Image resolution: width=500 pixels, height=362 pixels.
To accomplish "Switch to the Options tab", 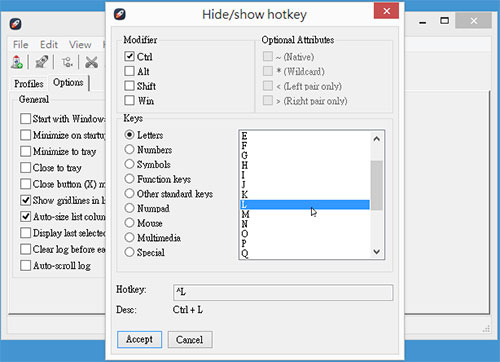I will coord(68,82).
